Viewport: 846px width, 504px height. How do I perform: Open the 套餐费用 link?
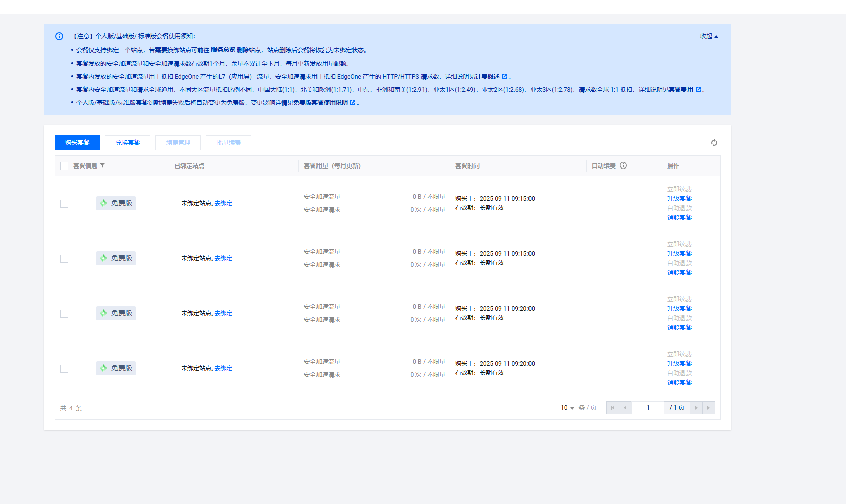click(681, 90)
